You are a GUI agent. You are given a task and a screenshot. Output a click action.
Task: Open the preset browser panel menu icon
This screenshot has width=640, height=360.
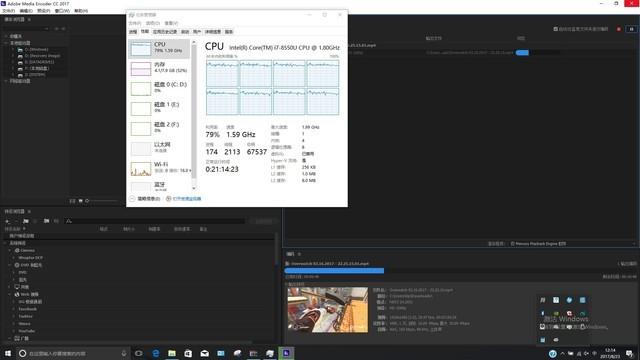coord(29,211)
